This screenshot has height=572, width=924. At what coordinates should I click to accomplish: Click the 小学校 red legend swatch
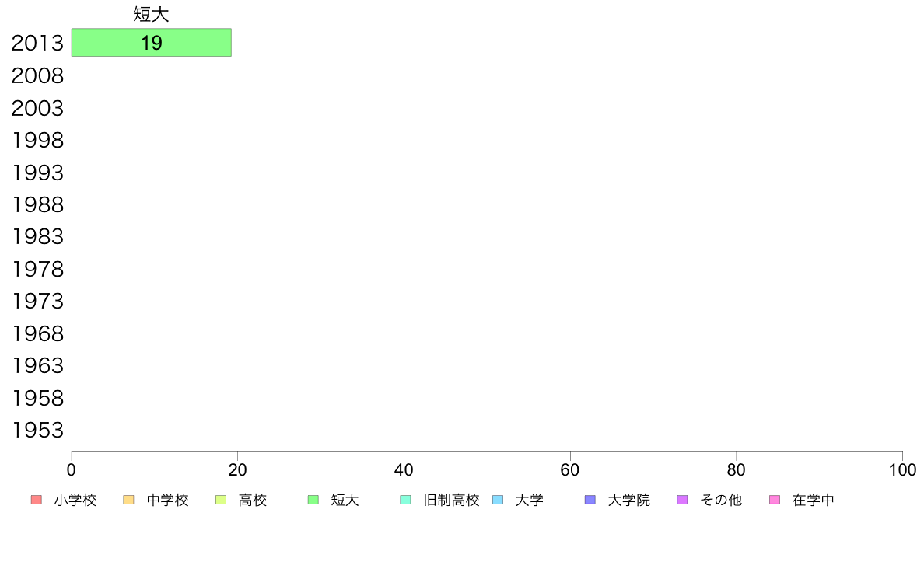click(37, 500)
